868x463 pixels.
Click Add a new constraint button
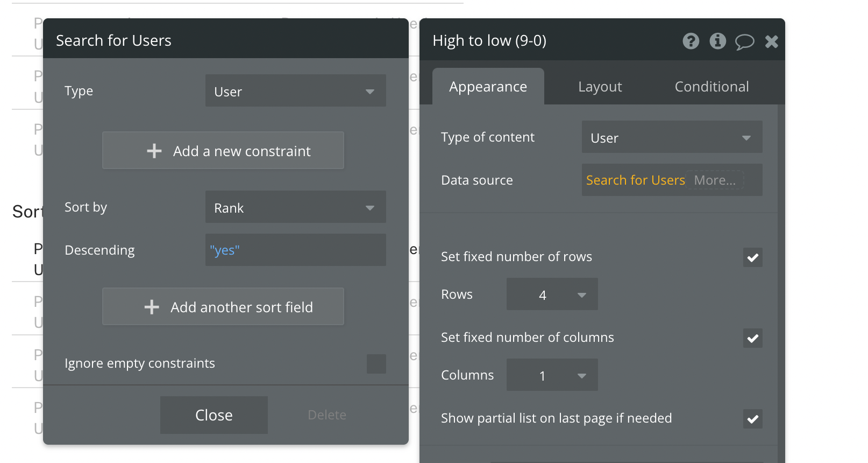click(x=223, y=150)
